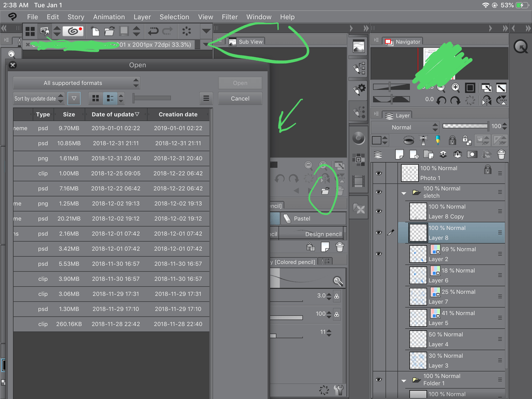Viewport: 532px width, 399px height.
Task: Click the grid icon at command bar start
Action: 30,32
